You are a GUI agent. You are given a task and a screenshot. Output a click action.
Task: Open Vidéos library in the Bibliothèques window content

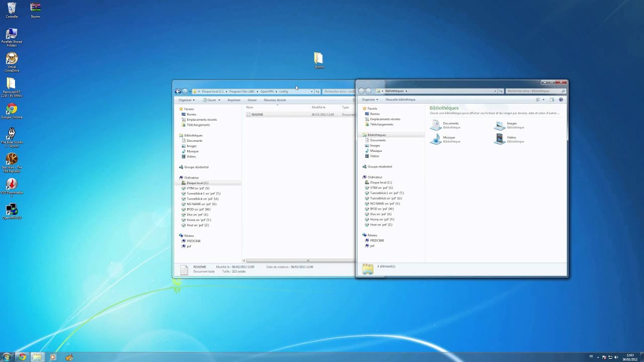coord(509,139)
